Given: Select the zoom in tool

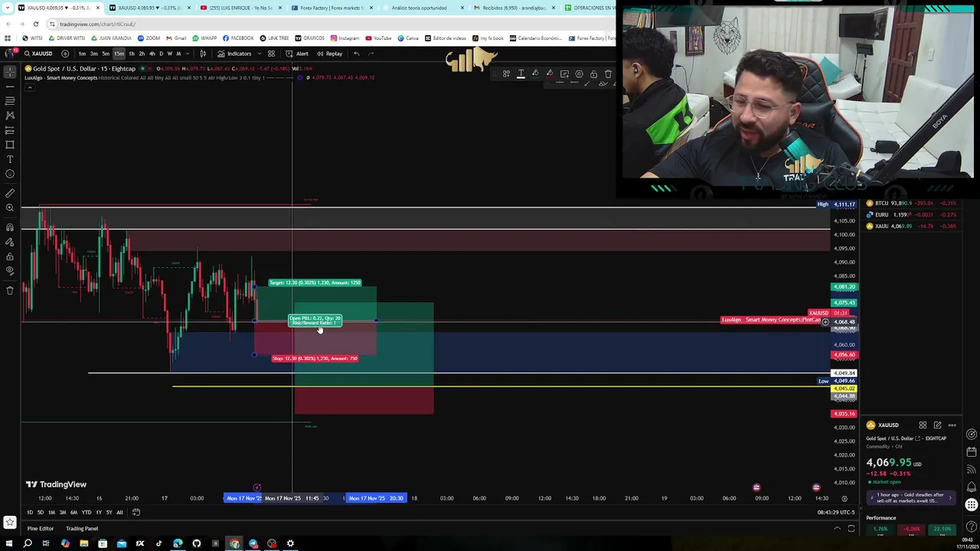Looking at the screenshot, I should point(10,207).
